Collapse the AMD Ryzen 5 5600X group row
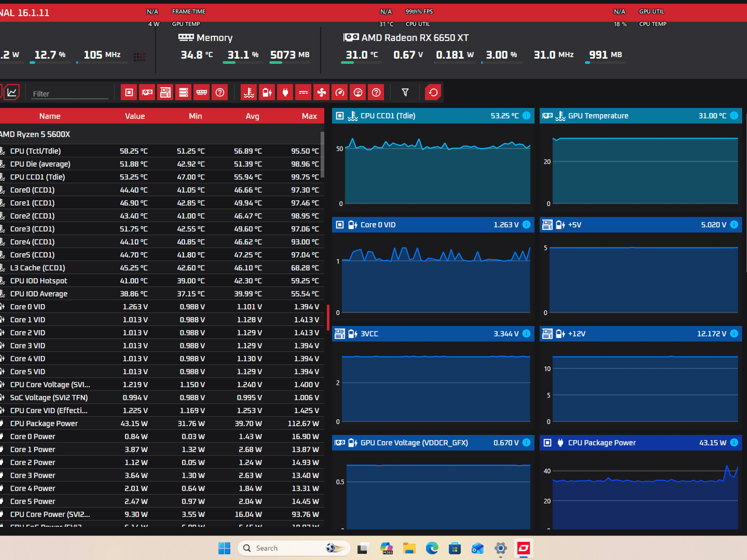Screen dimensions: 747x560 160,134
